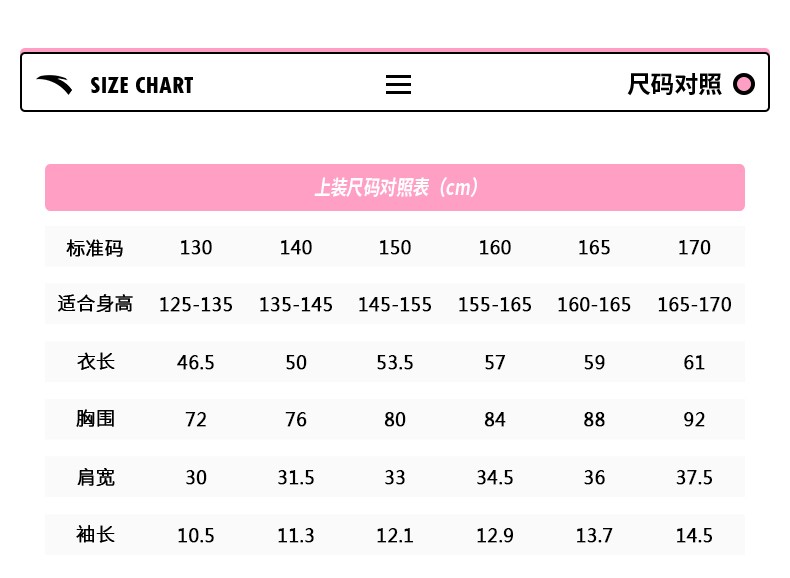
Task: Open the hamburger menu icon
Action: 398,85
